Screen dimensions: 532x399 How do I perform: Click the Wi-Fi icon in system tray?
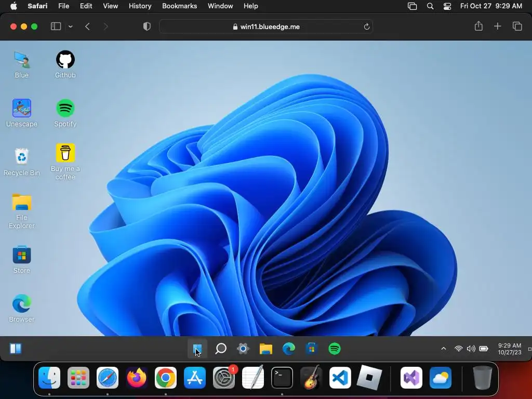(x=459, y=349)
